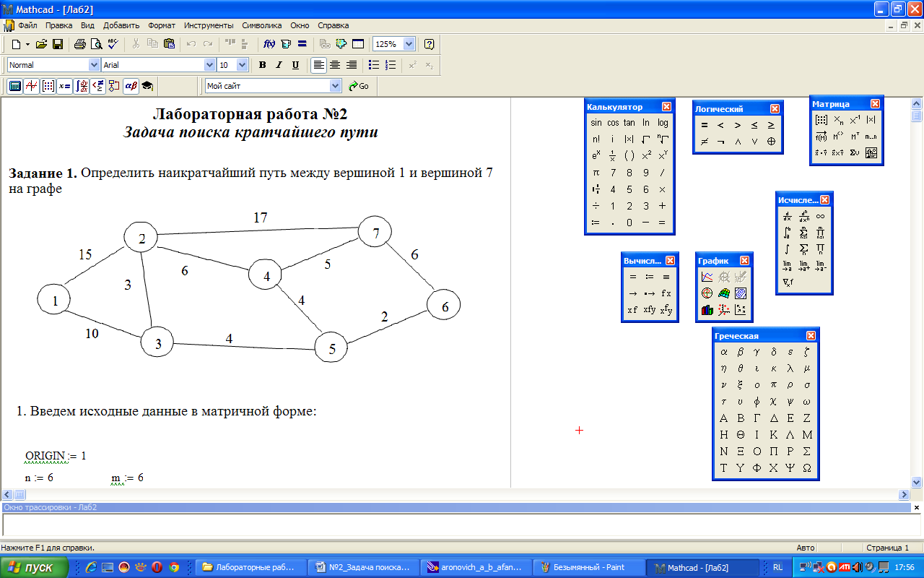Viewport: 924px width, 578px height.
Task: Close the Греческая palette
Action: click(811, 336)
